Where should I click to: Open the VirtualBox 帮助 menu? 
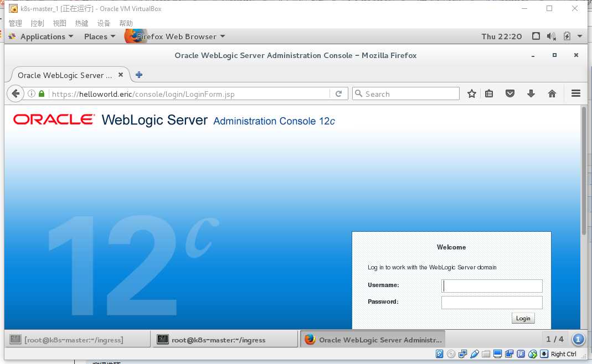pyautogui.click(x=126, y=23)
